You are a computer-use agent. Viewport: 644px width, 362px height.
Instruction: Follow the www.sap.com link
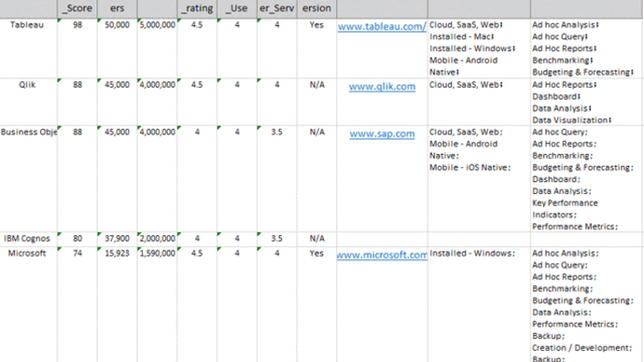[x=382, y=133]
